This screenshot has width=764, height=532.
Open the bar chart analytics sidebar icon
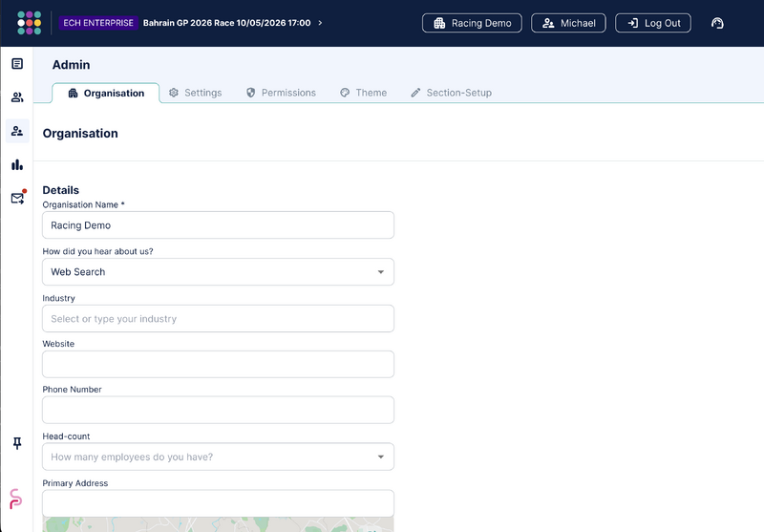coord(17,164)
